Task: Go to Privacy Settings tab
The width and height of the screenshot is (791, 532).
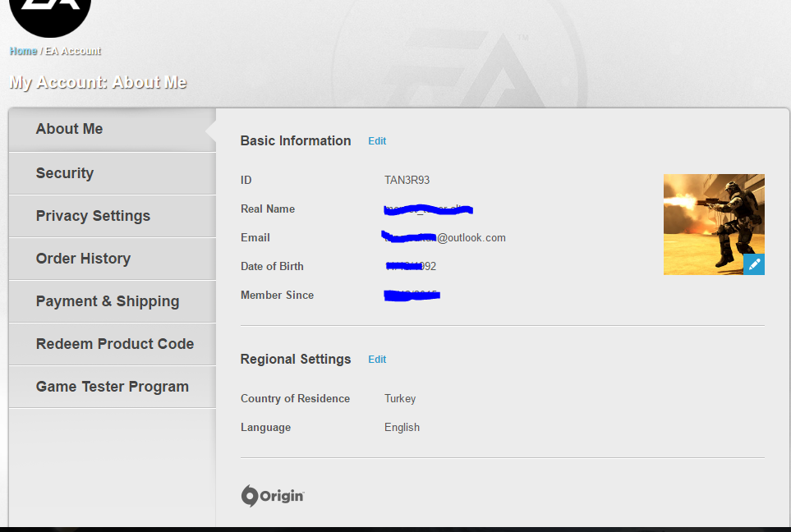Action: coord(112,216)
